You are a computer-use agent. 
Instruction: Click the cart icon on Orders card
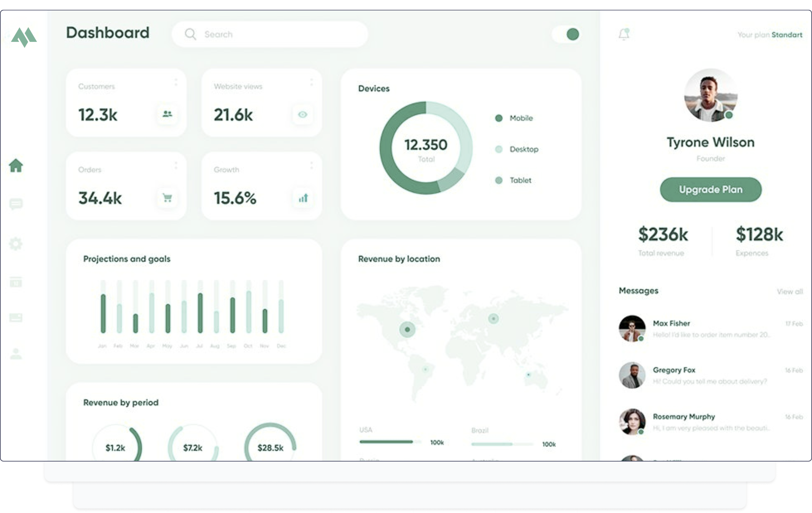(167, 198)
